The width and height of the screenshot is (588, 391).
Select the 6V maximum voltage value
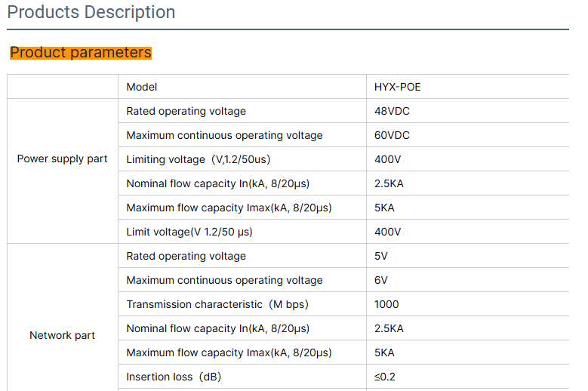[x=381, y=280]
